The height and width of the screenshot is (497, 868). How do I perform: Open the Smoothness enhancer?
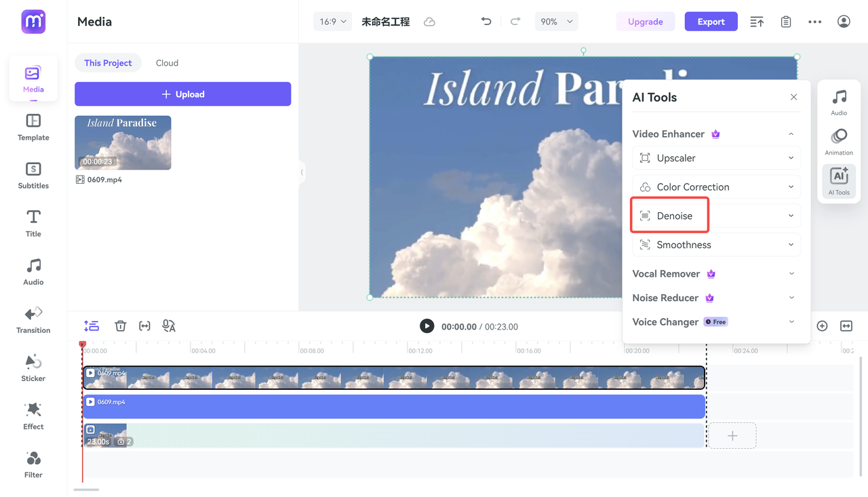716,244
